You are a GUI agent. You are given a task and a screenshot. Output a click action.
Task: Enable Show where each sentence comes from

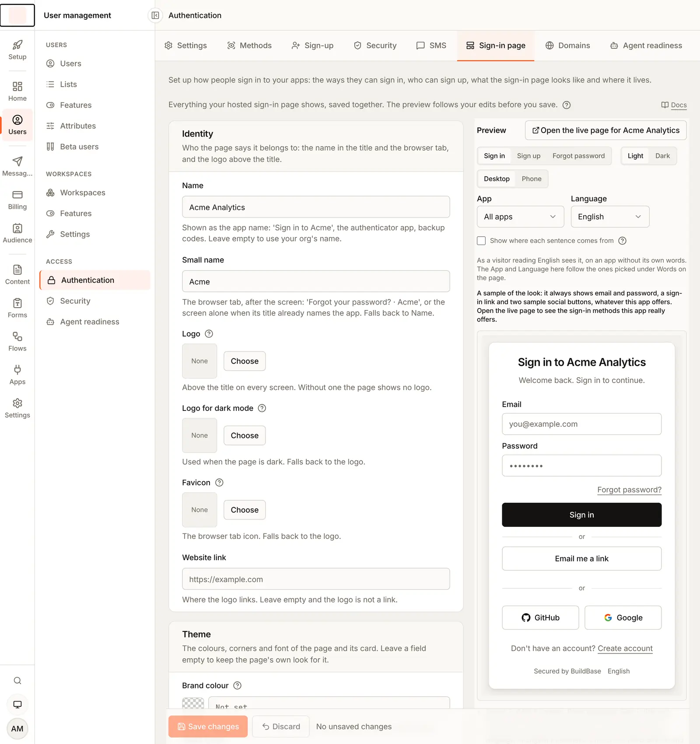click(481, 241)
